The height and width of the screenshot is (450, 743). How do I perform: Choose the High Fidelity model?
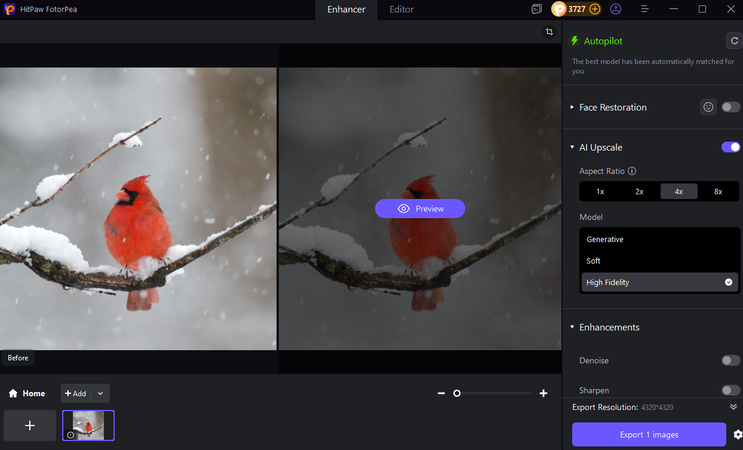click(659, 282)
